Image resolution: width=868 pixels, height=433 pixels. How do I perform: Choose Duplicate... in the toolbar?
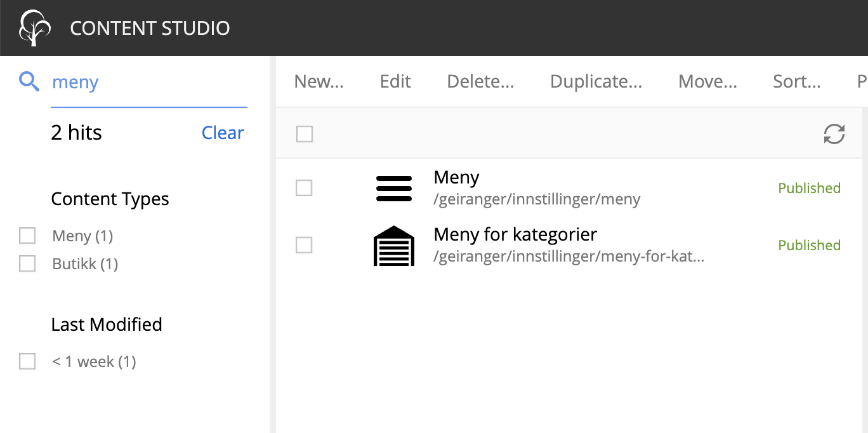tap(596, 81)
